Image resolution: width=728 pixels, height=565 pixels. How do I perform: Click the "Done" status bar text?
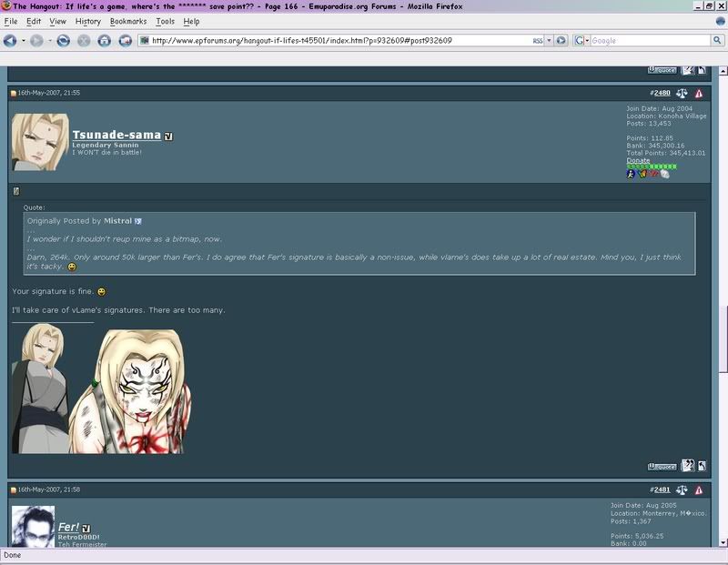point(13,555)
